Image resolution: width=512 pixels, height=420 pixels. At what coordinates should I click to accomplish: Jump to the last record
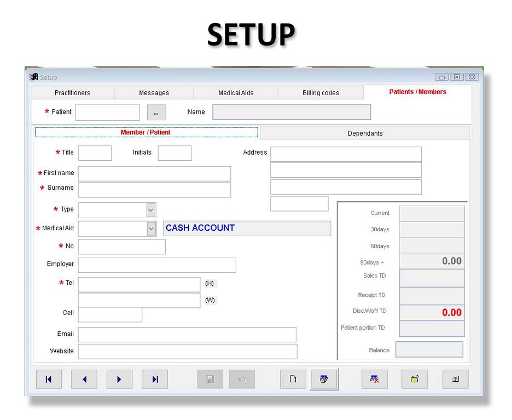coord(155,379)
